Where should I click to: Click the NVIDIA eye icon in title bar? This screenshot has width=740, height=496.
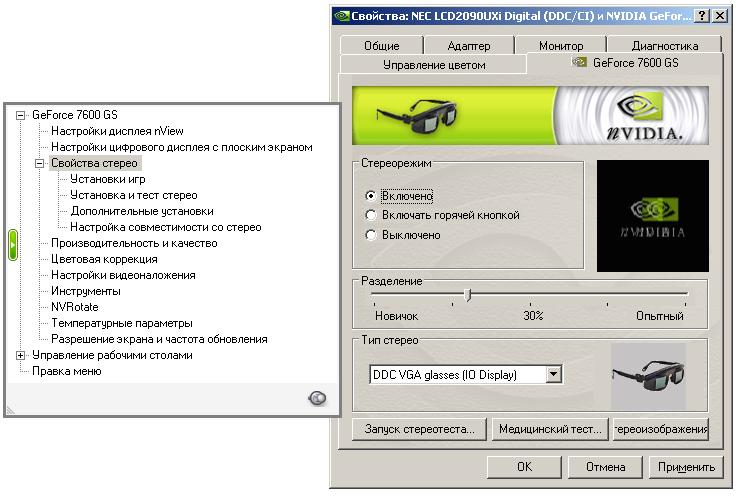[341, 16]
